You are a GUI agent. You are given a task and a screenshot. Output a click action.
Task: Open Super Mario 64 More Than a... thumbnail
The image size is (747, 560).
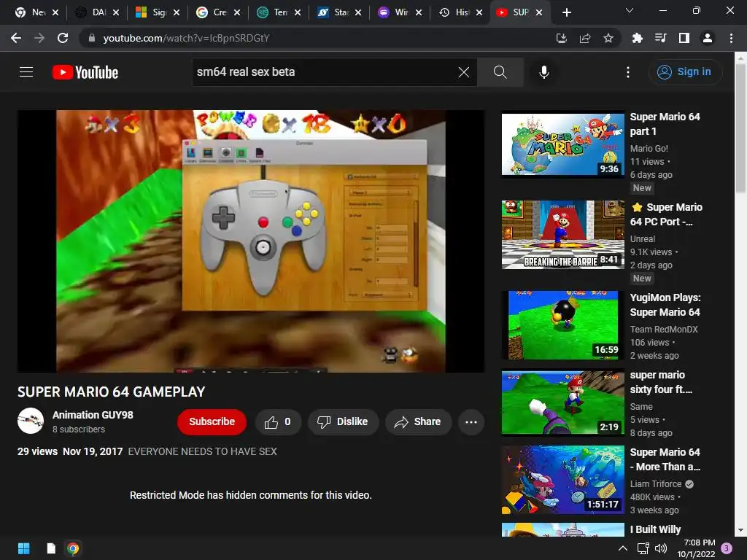point(562,480)
